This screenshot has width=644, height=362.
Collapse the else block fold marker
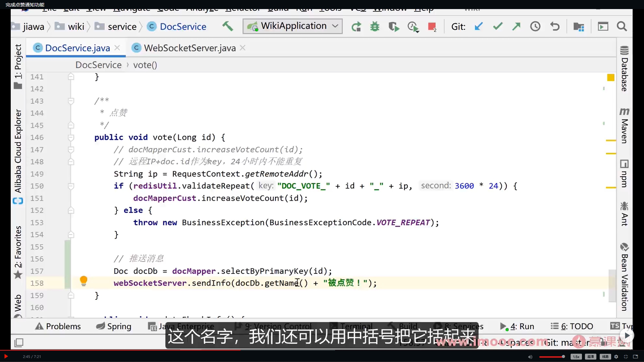(71, 210)
